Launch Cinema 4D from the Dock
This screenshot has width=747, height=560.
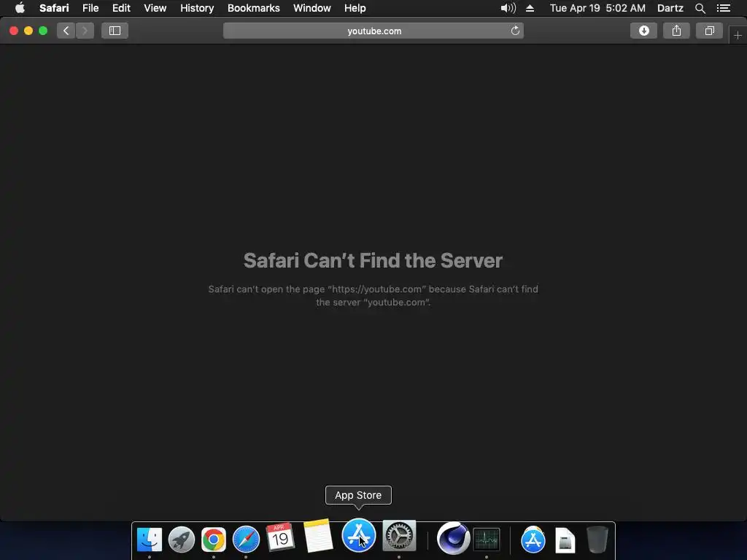pos(453,538)
